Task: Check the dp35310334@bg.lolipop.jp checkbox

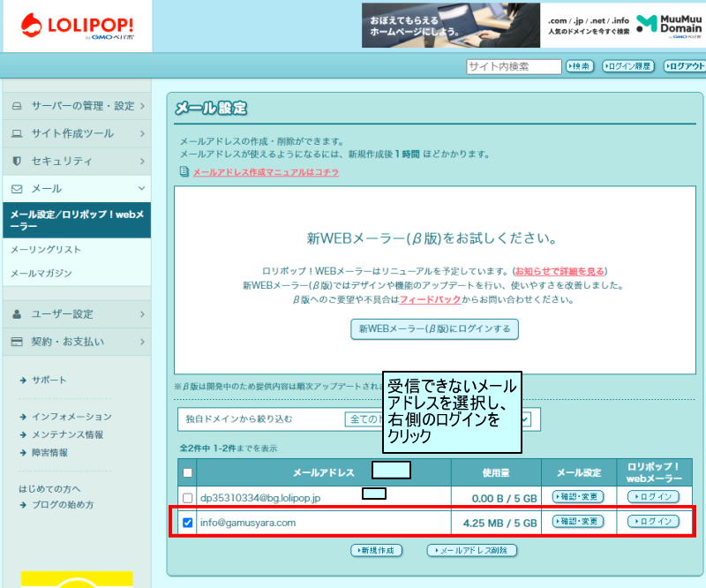Action: tap(186, 498)
